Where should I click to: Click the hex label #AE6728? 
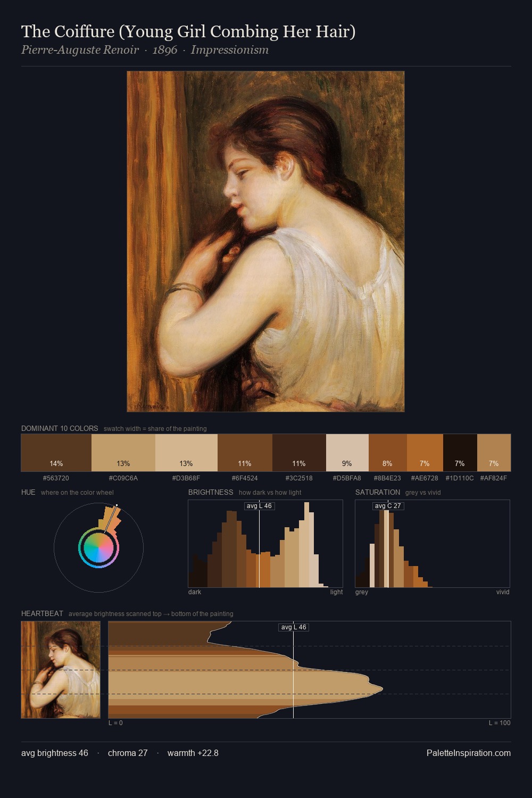[425, 478]
